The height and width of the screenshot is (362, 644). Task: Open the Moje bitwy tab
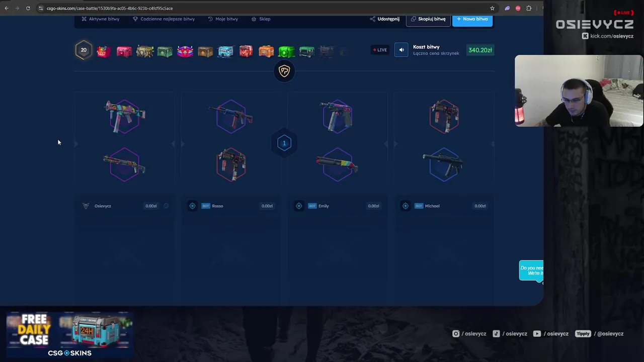pyautogui.click(x=223, y=19)
